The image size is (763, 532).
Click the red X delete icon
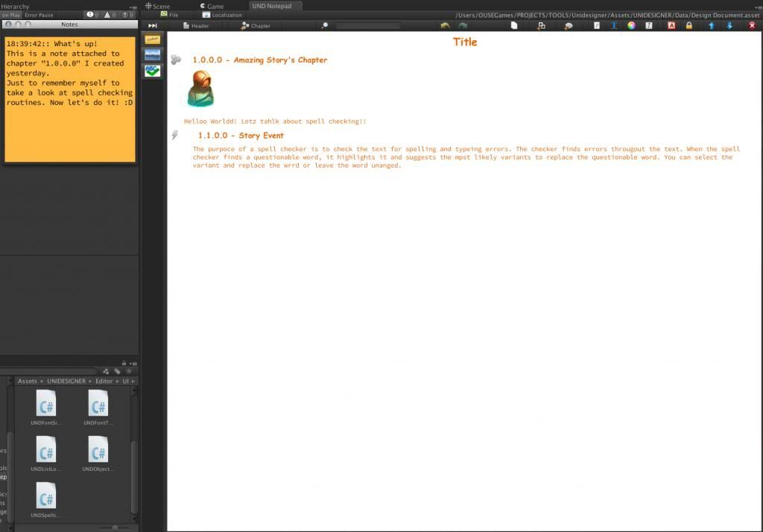click(x=752, y=25)
